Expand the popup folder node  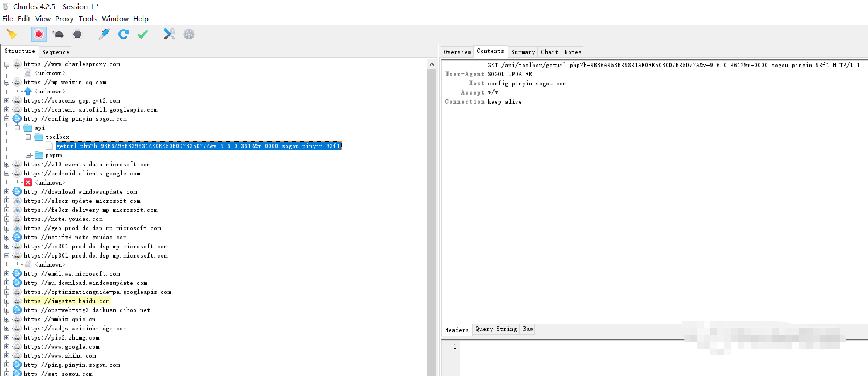coord(28,156)
